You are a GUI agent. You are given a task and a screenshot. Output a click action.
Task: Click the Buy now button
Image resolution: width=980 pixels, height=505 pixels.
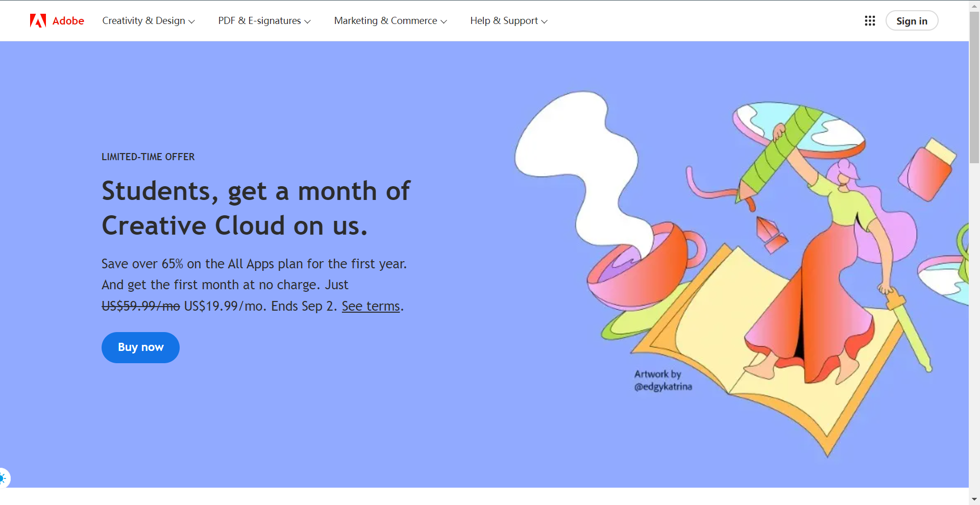pyautogui.click(x=140, y=347)
